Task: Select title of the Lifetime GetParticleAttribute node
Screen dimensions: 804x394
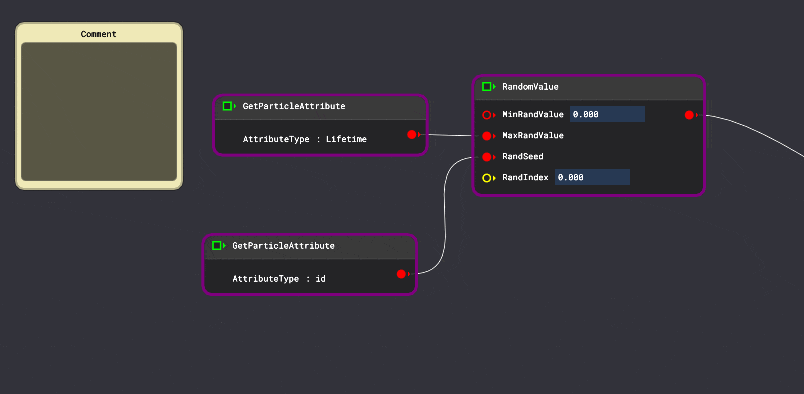Action: pyautogui.click(x=294, y=106)
